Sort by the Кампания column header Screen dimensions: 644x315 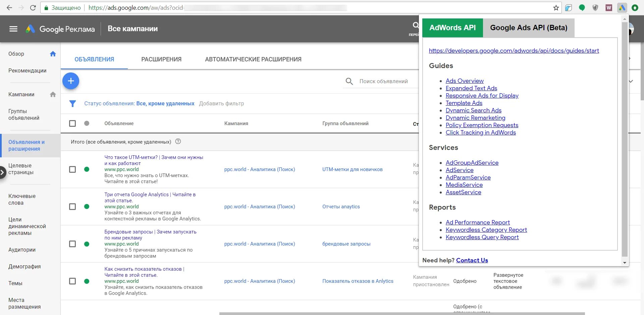pos(236,123)
